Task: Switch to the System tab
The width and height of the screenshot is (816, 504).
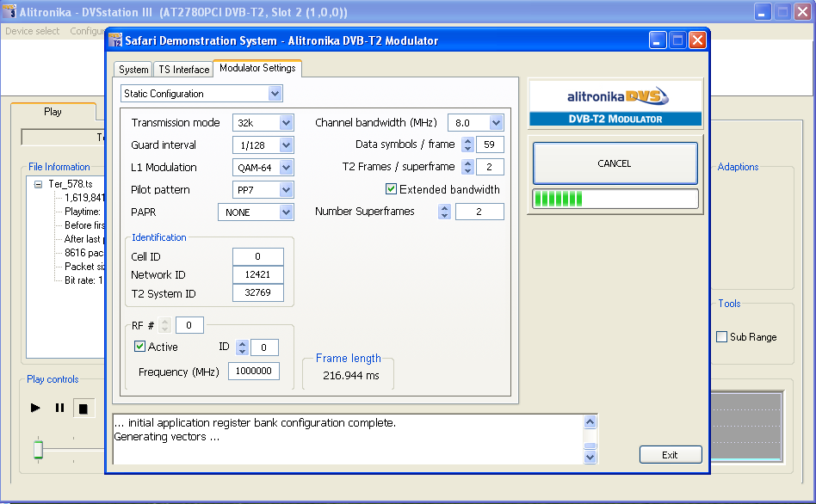Action: pos(133,69)
